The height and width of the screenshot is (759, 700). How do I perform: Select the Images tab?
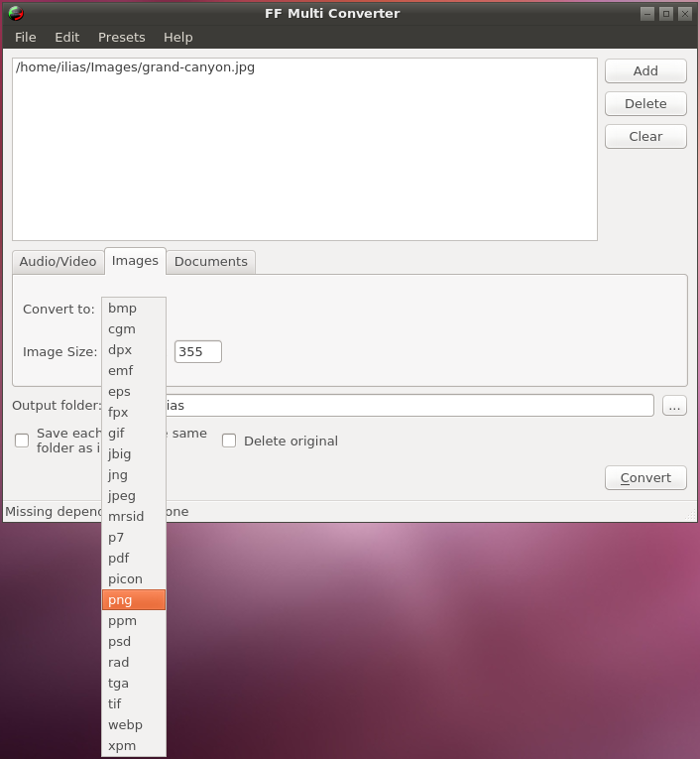pos(135,261)
